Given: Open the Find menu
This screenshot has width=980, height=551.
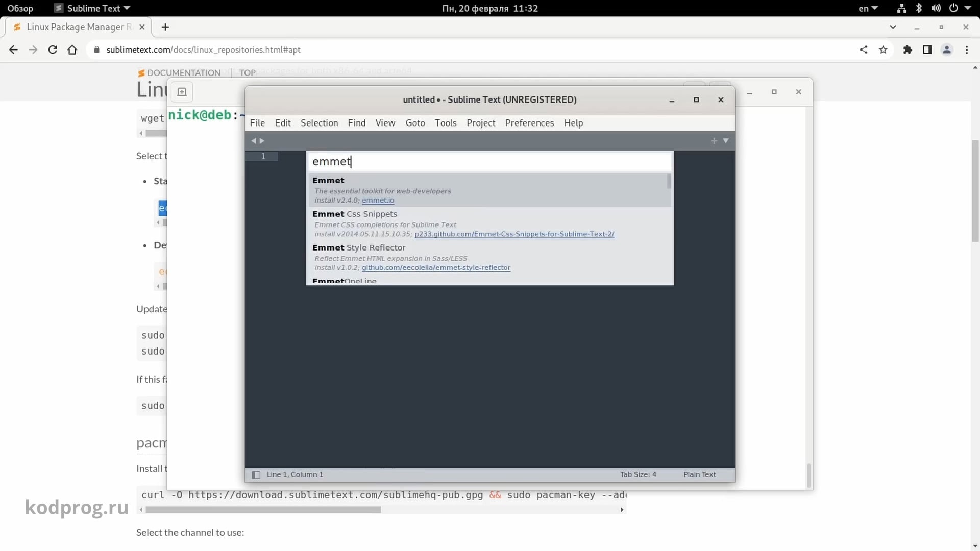Looking at the screenshot, I should tap(357, 123).
